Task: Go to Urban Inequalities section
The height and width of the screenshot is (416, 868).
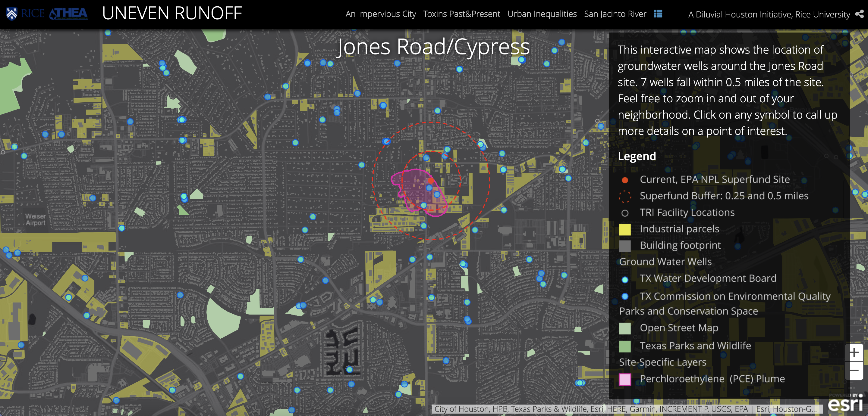Action: coord(542,14)
